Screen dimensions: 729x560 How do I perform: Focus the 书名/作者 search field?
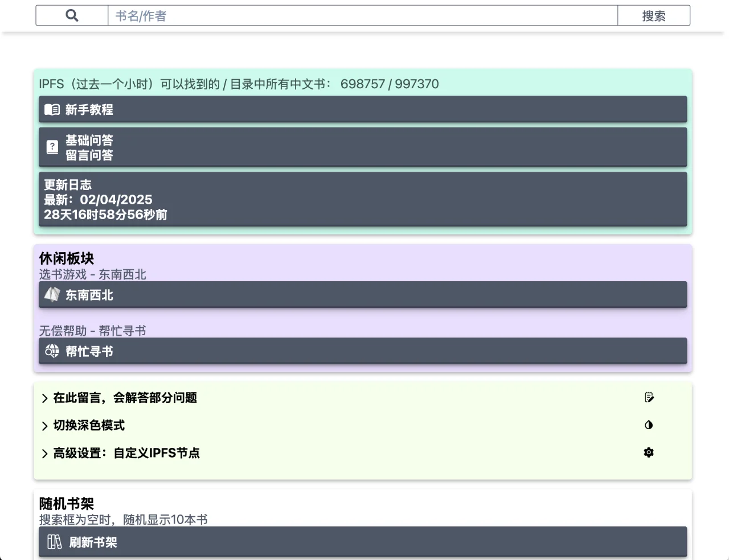pos(363,15)
